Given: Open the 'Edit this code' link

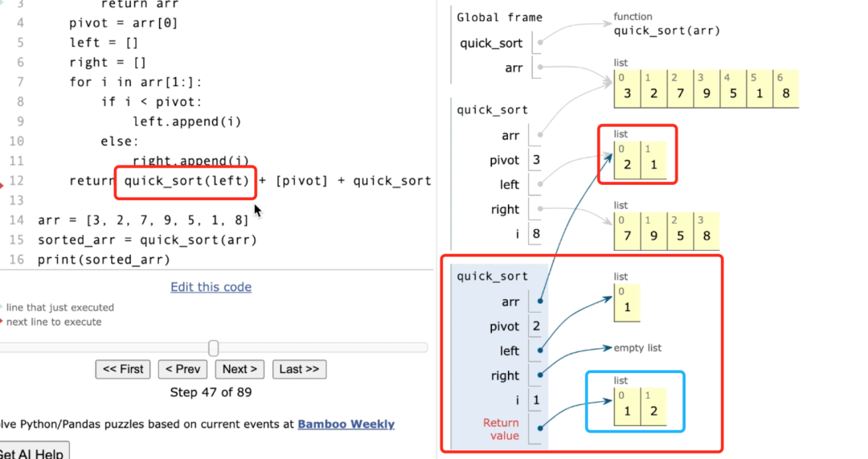Looking at the screenshot, I should [211, 287].
